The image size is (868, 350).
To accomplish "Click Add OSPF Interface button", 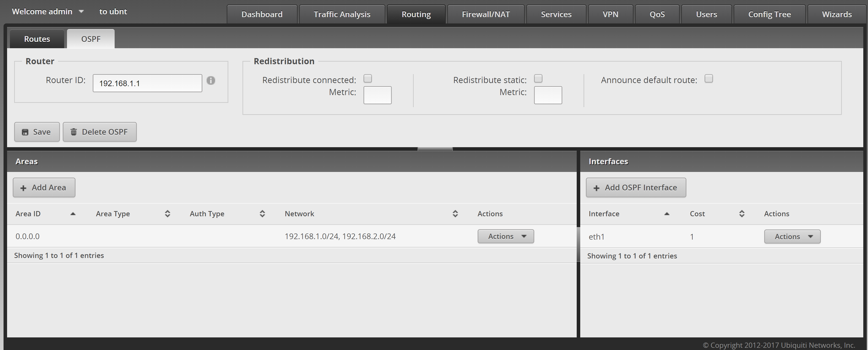I will click(636, 188).
